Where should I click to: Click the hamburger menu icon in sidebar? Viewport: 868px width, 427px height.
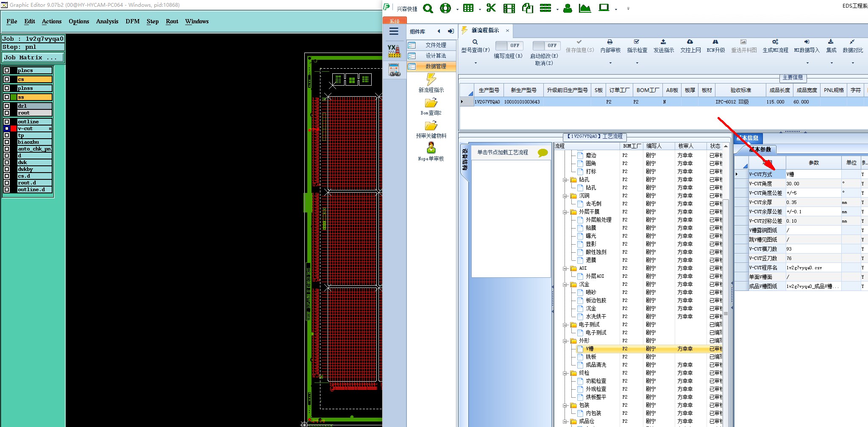pos(394,31)
